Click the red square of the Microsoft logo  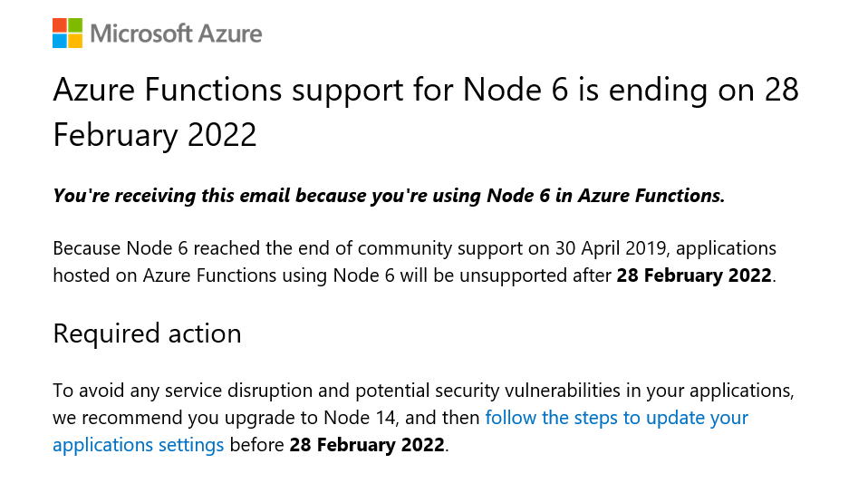pyautogui.click(x=60, y=25)
